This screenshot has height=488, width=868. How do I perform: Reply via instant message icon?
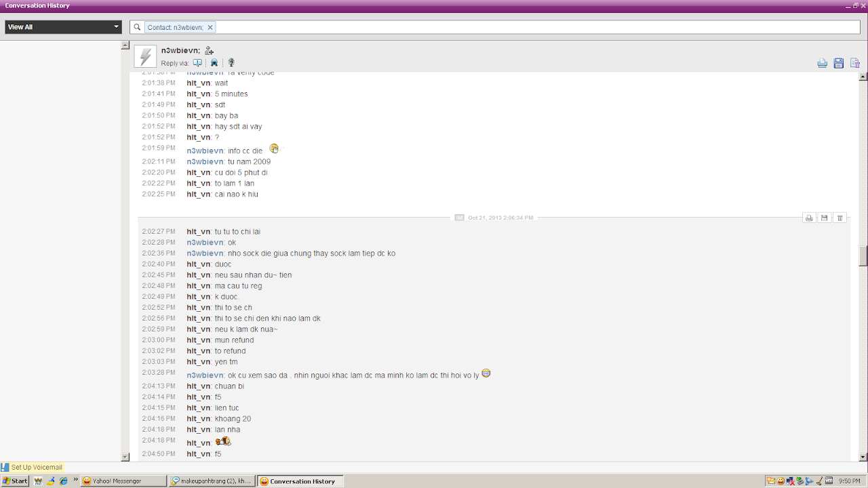click(197, 63)
